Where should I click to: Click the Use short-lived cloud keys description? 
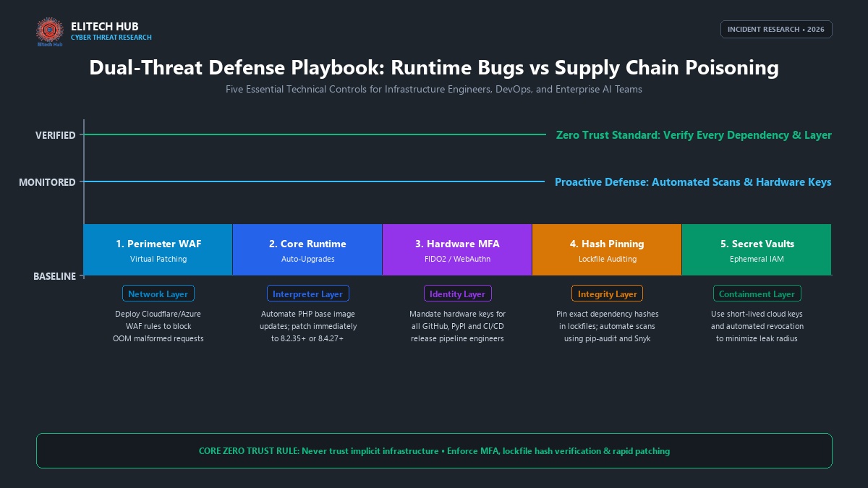pos(757,326)
